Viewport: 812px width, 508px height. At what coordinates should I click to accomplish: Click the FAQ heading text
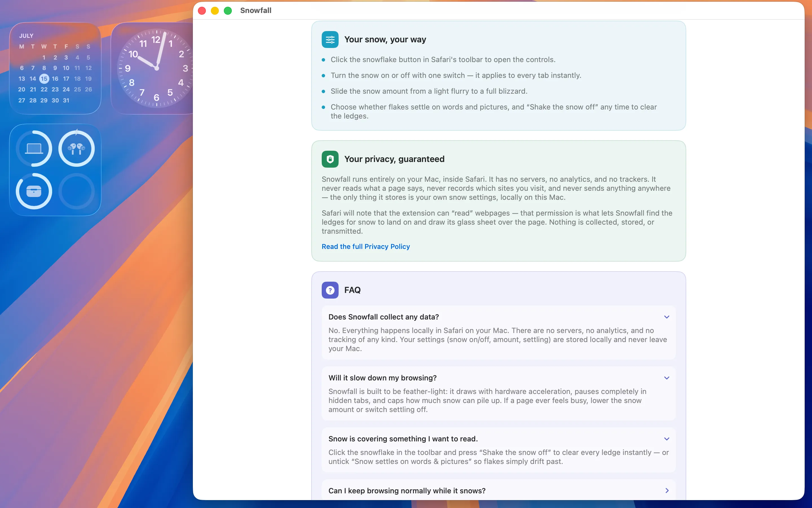(x=352, y=290)
